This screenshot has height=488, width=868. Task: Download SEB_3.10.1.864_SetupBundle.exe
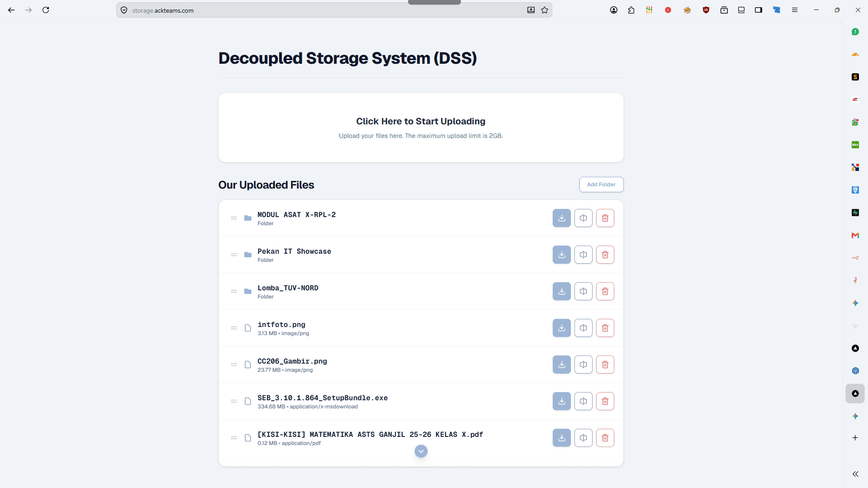point(561,401)
